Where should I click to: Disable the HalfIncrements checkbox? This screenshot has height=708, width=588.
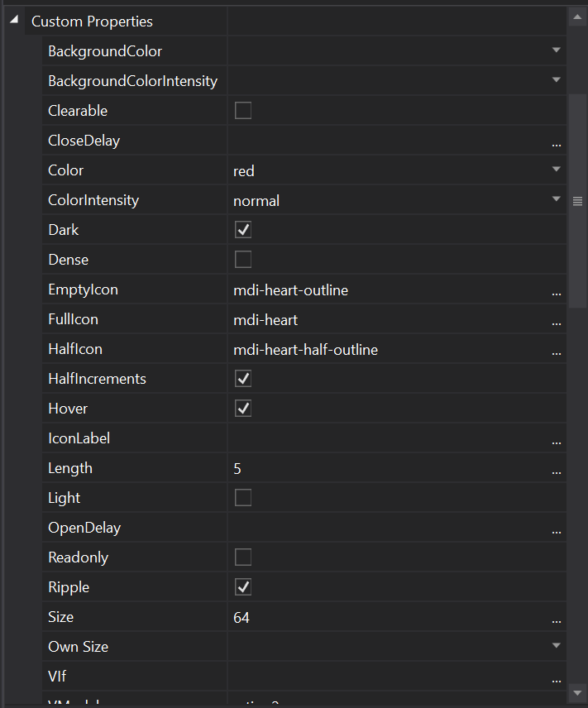click(243, 379)
